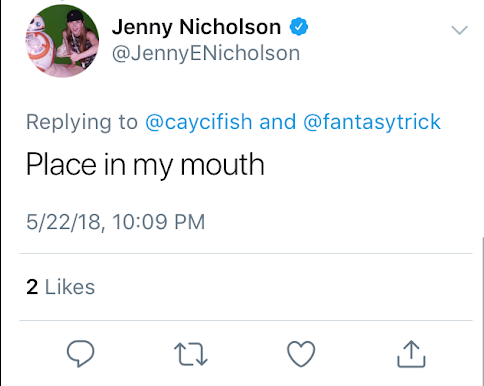The image size is (484, 386).
Task: Click the BB-8 droid in the avatar
Action: (38, 43)
